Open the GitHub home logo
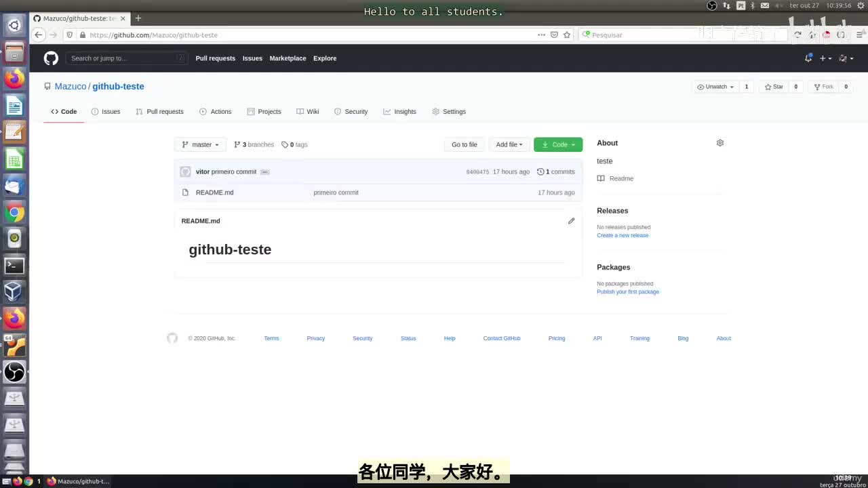Viewport: 868px width, 488px height. 51,58
